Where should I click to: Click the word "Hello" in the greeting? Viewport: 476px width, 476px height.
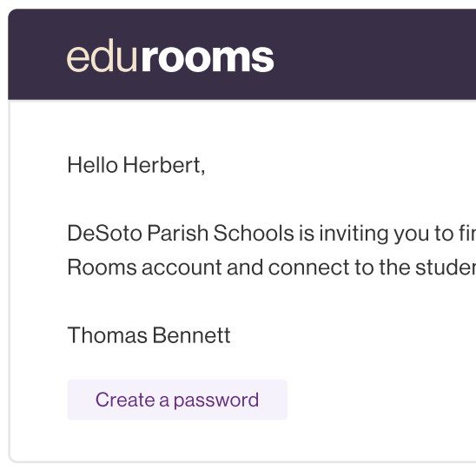tap(93, 165)
